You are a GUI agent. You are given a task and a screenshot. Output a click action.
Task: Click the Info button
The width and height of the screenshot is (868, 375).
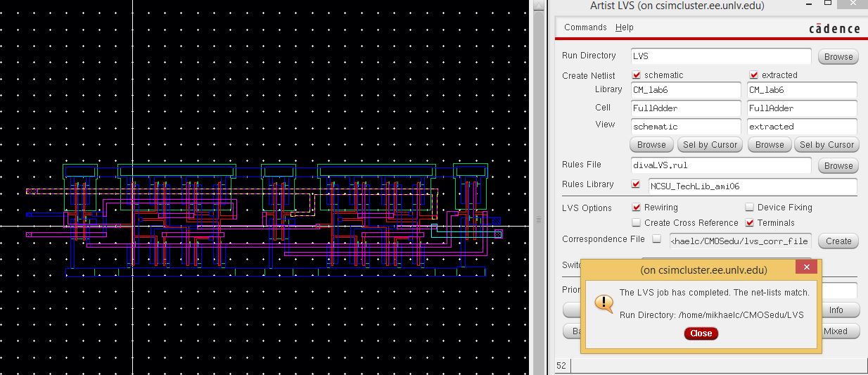pos(836,310)
